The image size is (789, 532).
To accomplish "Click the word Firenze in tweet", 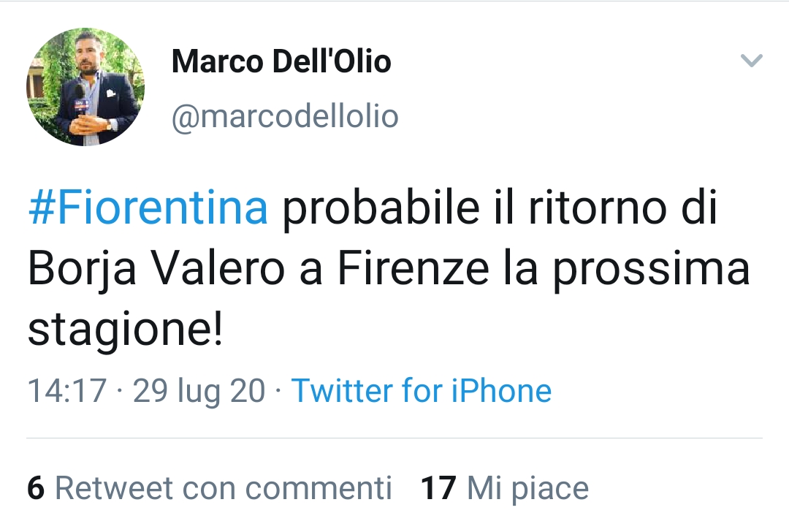I will tap(413, 268).
